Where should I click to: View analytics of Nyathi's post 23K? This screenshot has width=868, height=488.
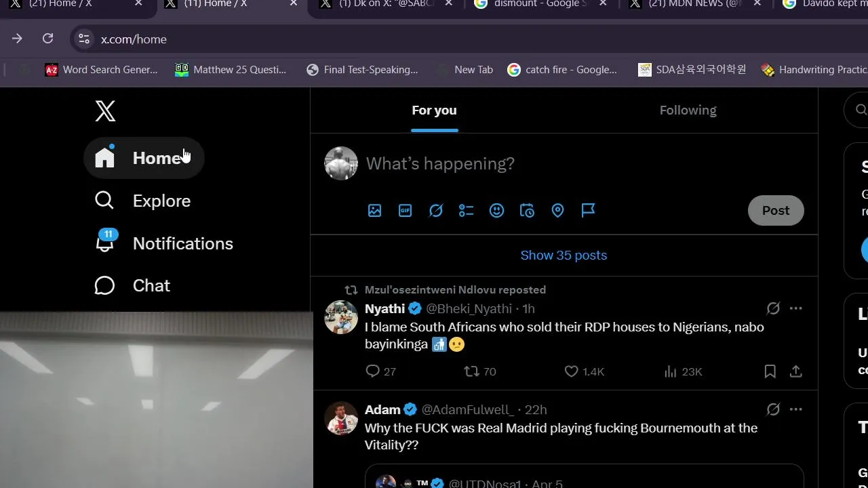(x=683, y=371)
